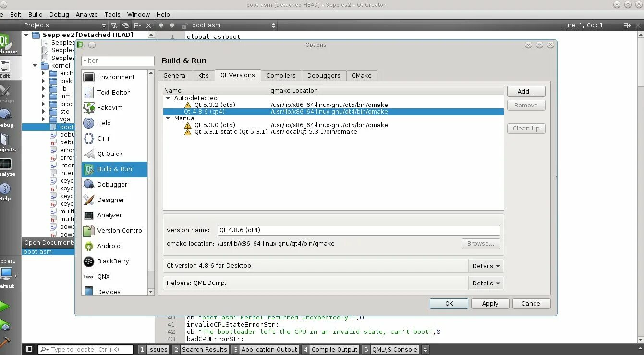644x355 pixels.
Task: Click the Filter field in Options dialog
Action: [118, 60]
